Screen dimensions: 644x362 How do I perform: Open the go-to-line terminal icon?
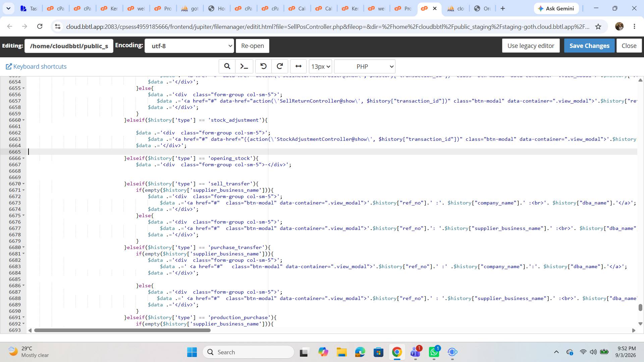point(244,66)
